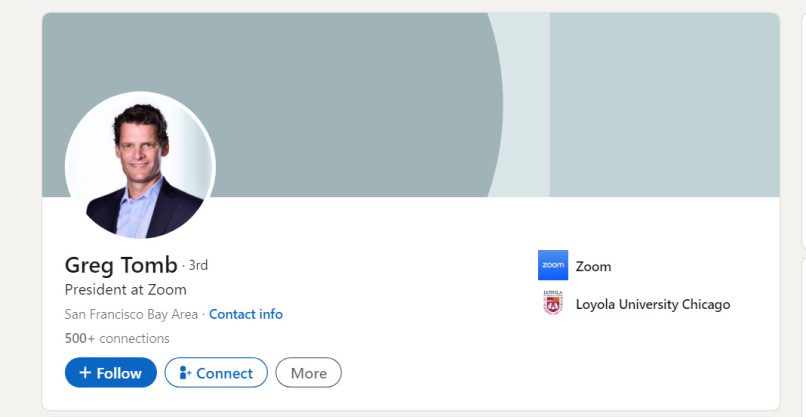The image size is (806, 417).
Task: Click the President at Zoom headline
Action: [x=125, y=290]
